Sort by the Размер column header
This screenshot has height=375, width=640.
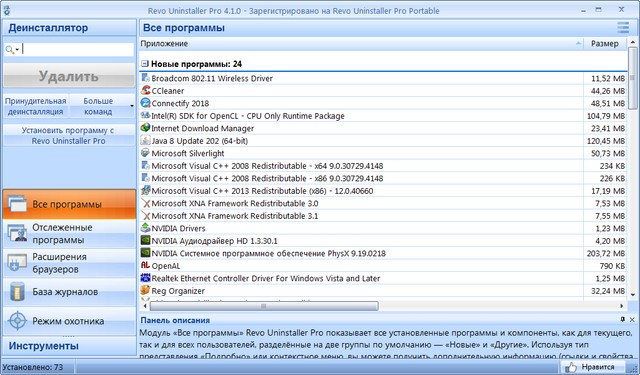tap(605, 43)
